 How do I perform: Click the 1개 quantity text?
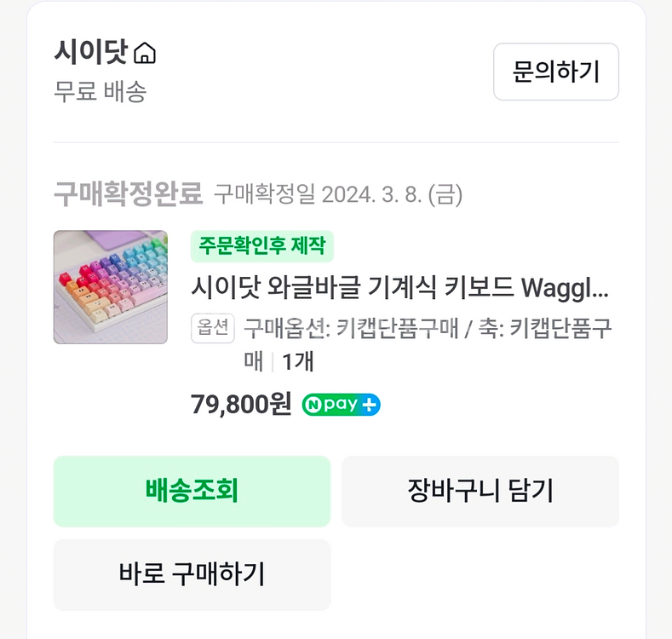coord(298,361)
